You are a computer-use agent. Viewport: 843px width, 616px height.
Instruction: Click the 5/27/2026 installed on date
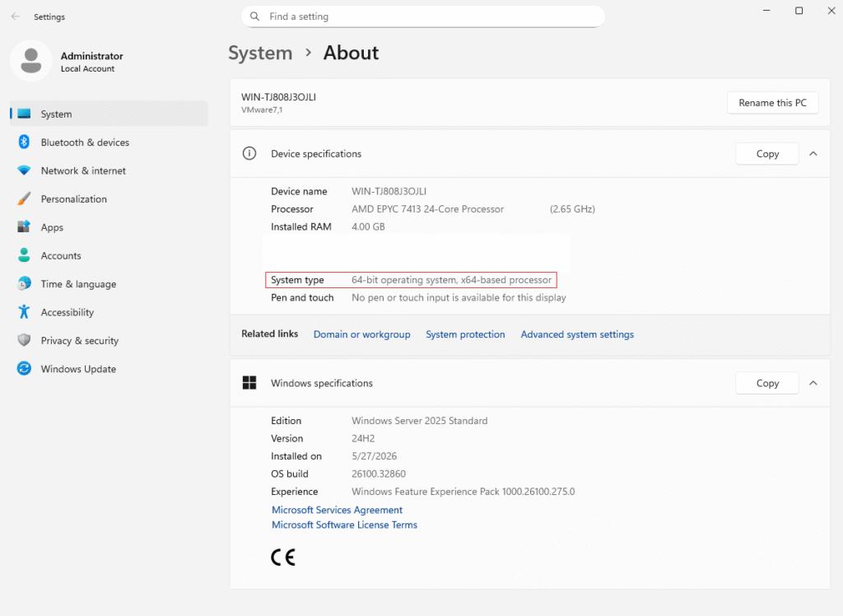point(375,456)
